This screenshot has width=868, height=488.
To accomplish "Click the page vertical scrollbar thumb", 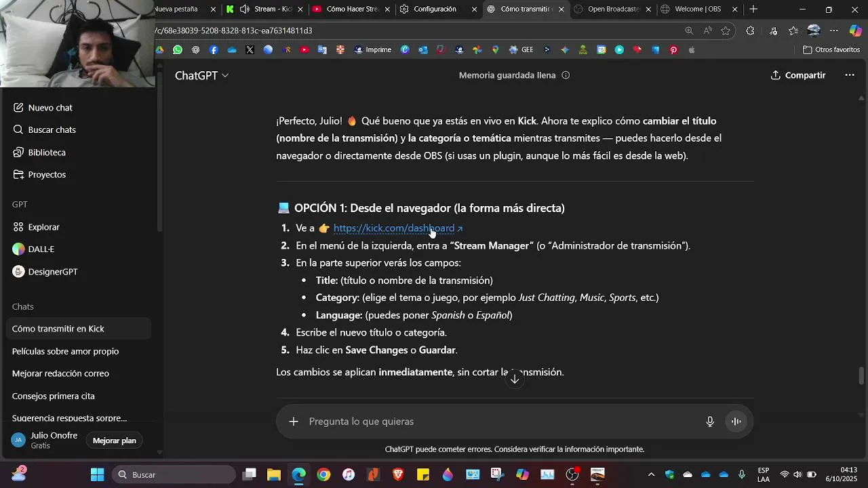I will [x=862, y=375].
